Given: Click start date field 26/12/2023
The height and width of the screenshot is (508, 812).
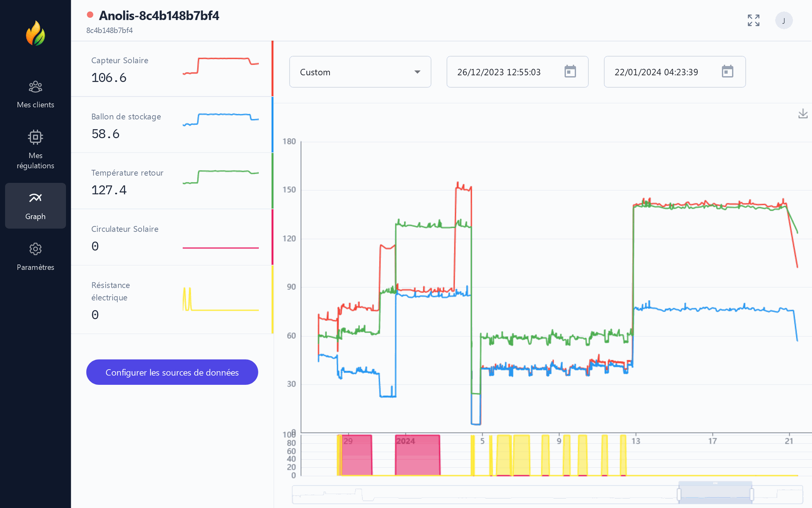Looking at the screenshot, I should tap(499, 72).
